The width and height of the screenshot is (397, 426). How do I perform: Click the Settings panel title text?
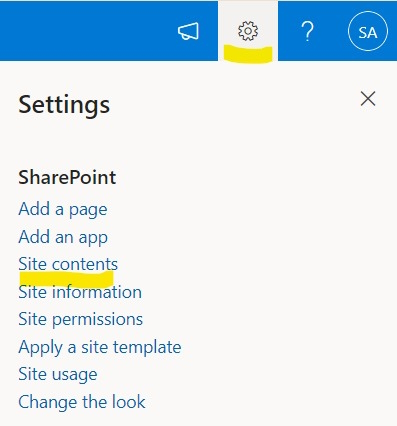[x=64, y=105]
